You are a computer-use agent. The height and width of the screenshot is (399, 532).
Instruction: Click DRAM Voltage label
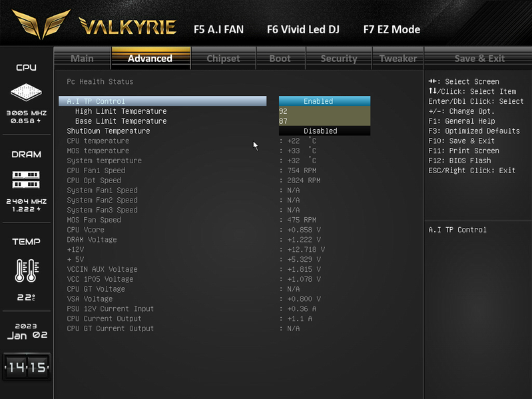coord(92,240)
